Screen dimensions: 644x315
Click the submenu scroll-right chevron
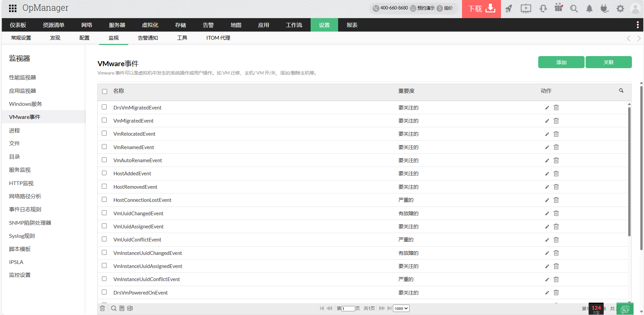tap(639, 38)
